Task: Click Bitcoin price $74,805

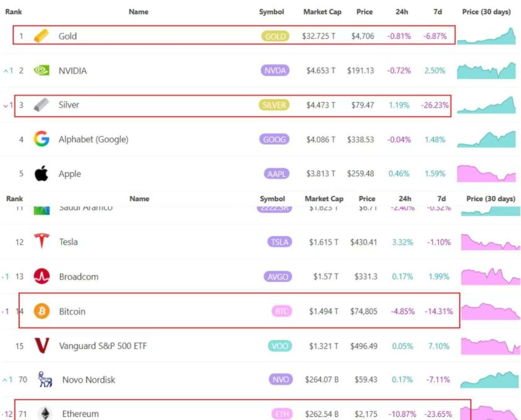Action: (x=364, y=311)
